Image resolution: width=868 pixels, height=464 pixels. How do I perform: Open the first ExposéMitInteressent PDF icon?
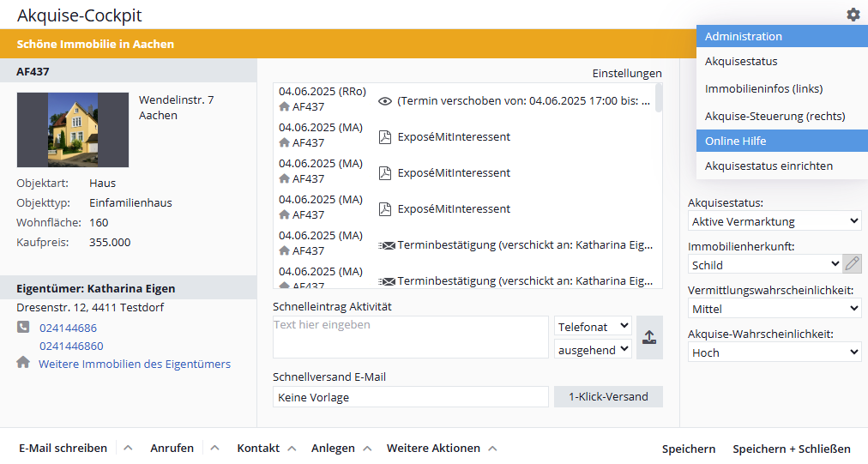coord(385,136)
